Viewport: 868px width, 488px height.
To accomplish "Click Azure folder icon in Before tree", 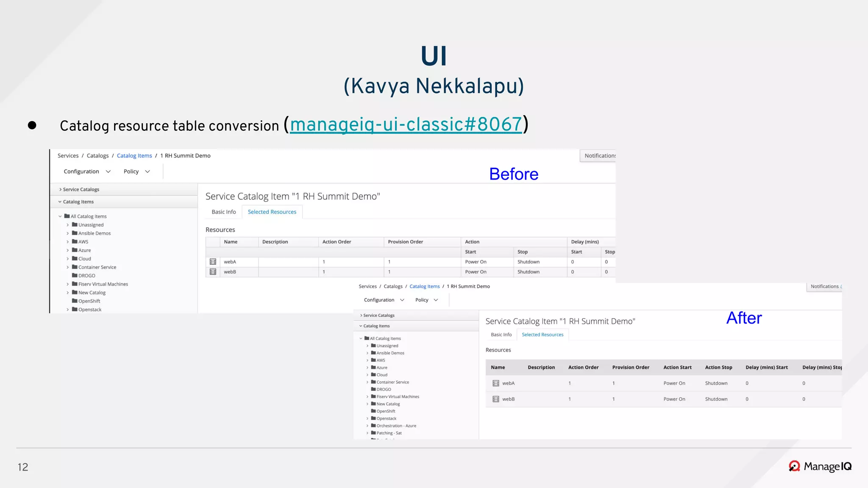I will tap(75, 250).
